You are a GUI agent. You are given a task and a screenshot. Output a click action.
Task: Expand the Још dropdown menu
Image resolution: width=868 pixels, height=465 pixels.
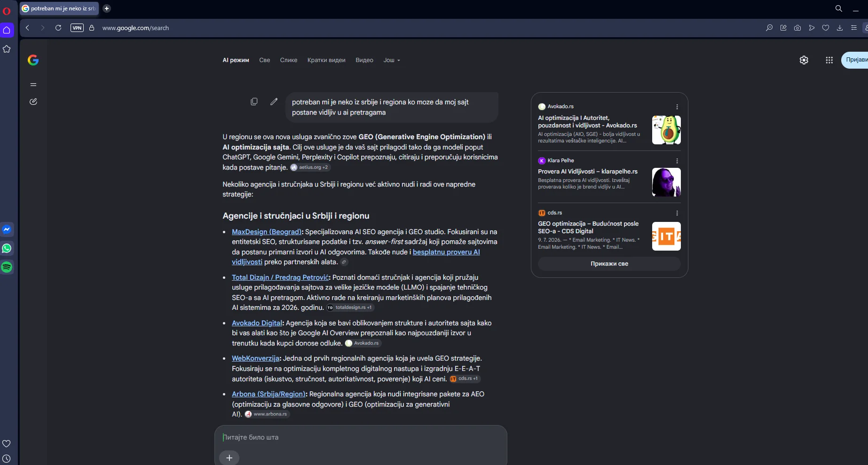point(392,60)
